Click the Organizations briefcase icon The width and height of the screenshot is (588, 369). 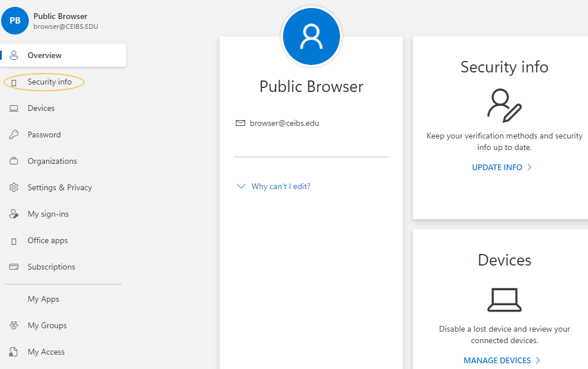click(14, 162)
